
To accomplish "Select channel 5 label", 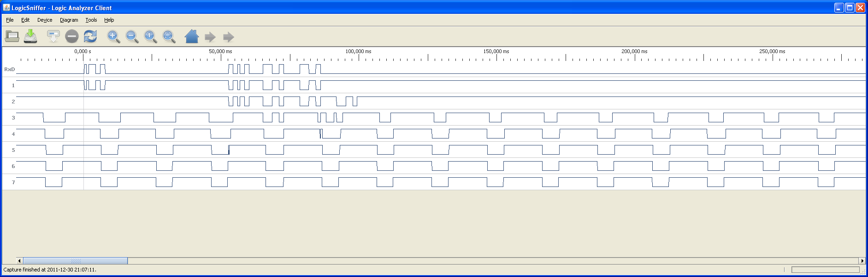I will pyautogui.click(x=13, y=150).
